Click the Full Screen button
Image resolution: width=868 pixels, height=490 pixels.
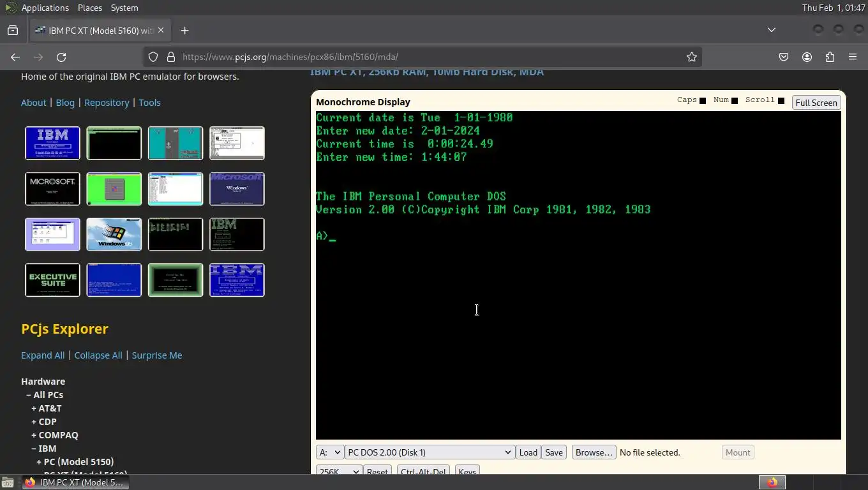pos(816,103)
